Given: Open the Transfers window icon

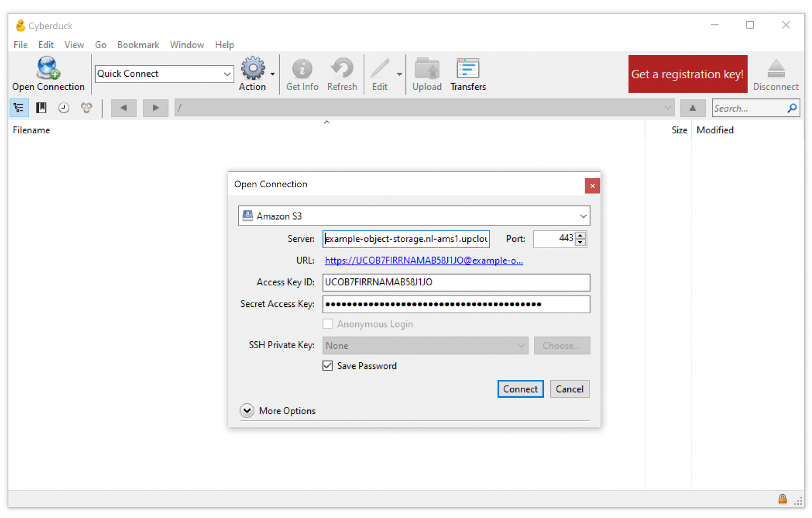Looking at the screenshot, I should click(468, 68).
